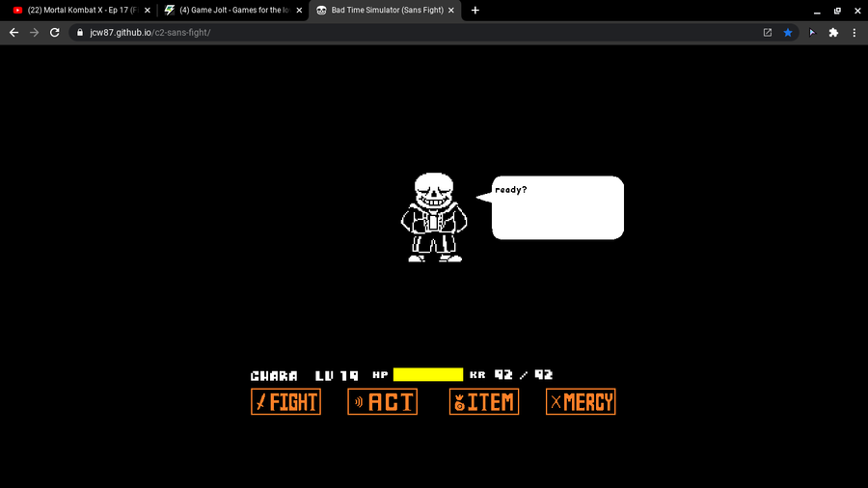
Task: Go back to the previous page
Action: 14,33
